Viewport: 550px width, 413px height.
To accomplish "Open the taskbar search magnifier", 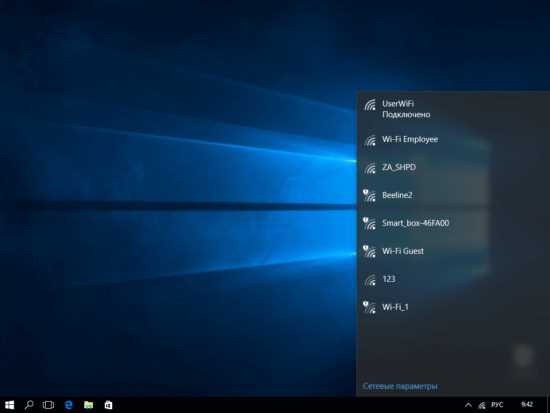I will [29, 405].
